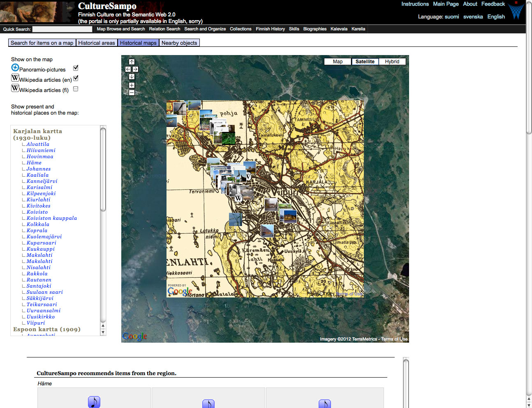Screen dimensions: 532x408
Task: Select Hiivaniemi in place list
Action: [x=41, y=150]
